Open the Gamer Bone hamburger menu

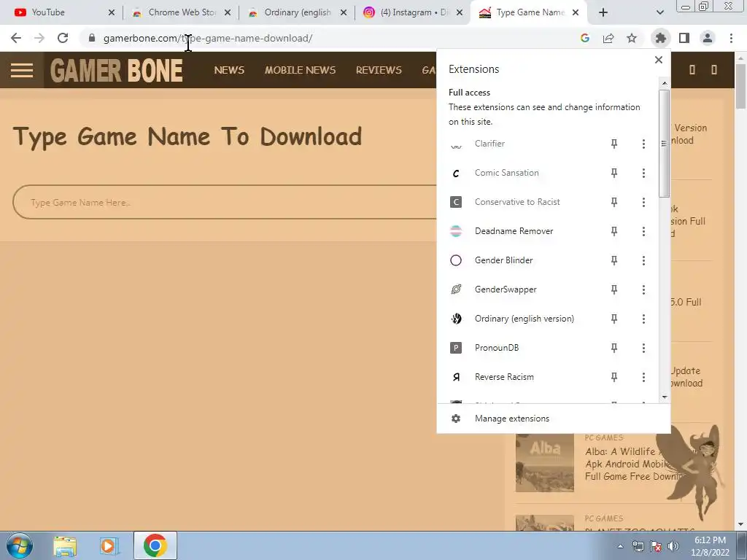click(22, 71)
